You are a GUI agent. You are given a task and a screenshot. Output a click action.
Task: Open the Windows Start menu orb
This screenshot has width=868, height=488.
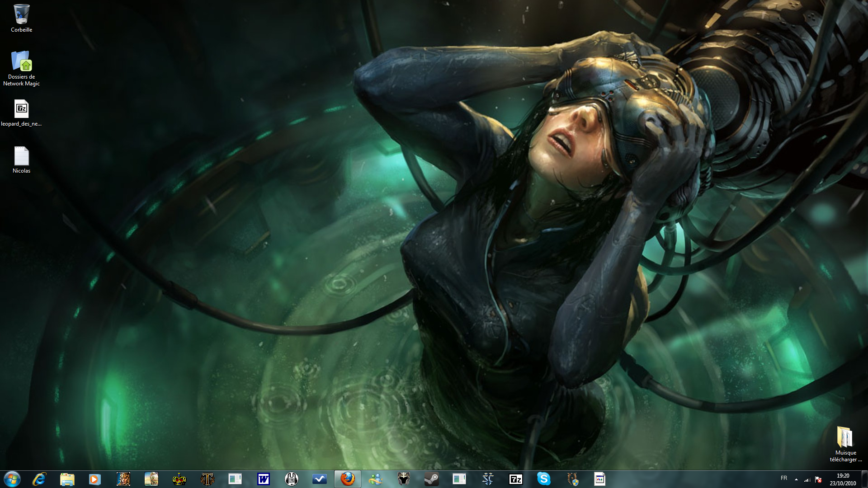12,479
